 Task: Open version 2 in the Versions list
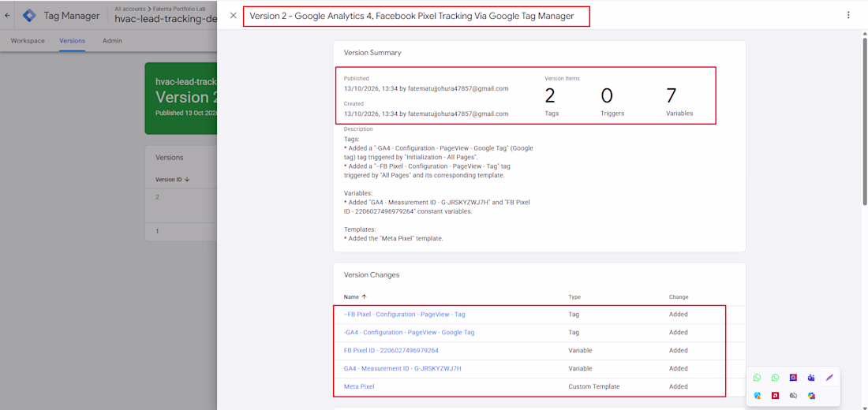(x=157, y=197)
